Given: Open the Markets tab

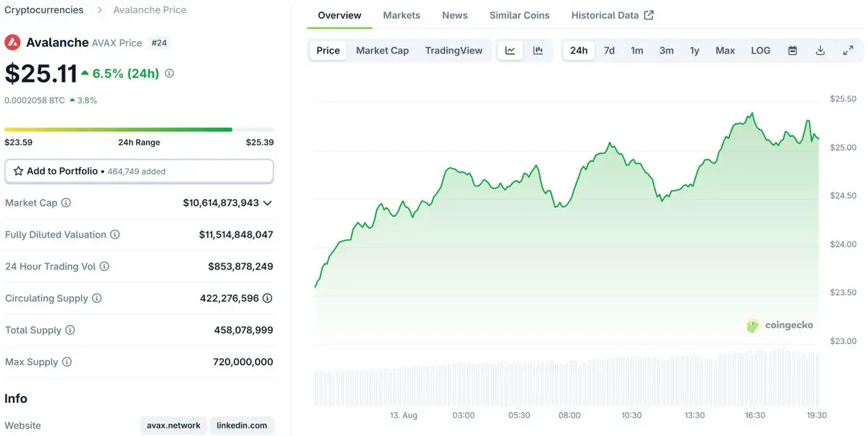Looking at the screenshot, I should tap(402, 15).
